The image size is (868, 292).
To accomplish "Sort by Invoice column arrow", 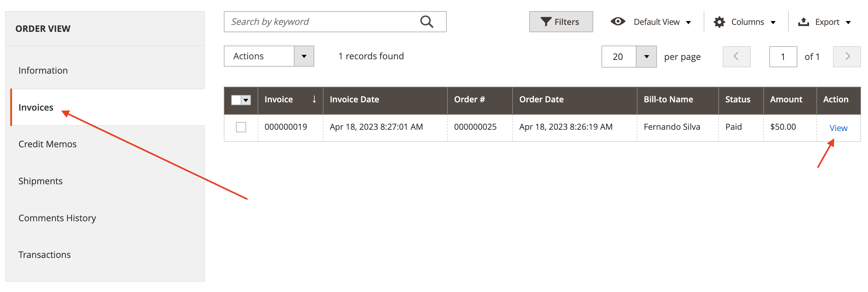I will (314, 99).
